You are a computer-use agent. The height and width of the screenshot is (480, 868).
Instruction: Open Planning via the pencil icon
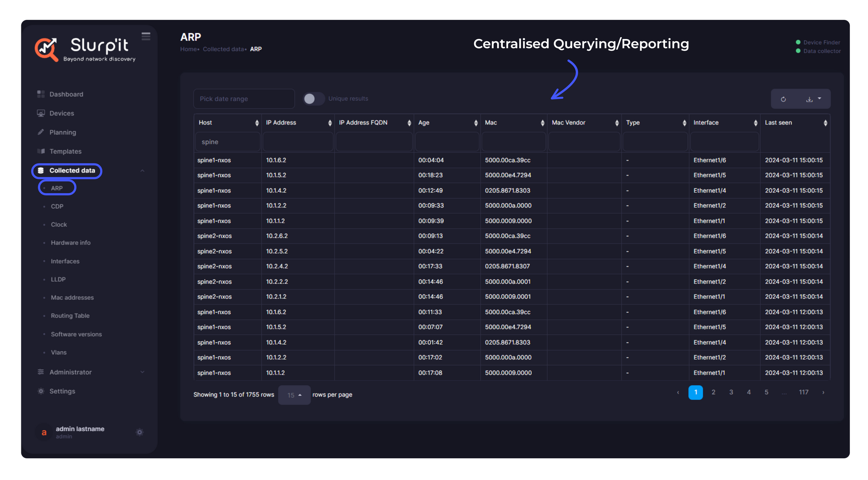tap(41, 132)
